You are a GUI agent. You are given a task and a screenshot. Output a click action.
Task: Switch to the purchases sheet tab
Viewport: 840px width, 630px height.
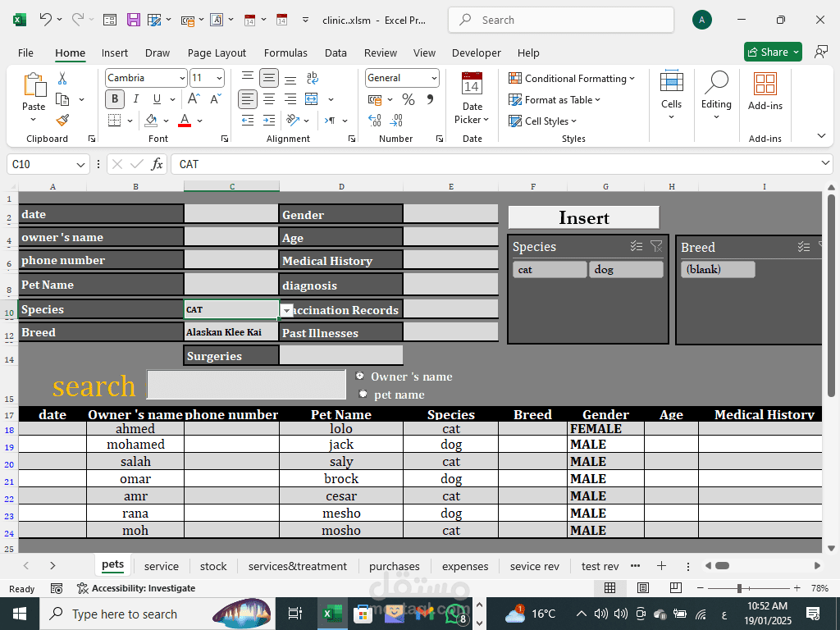point(395,566)
